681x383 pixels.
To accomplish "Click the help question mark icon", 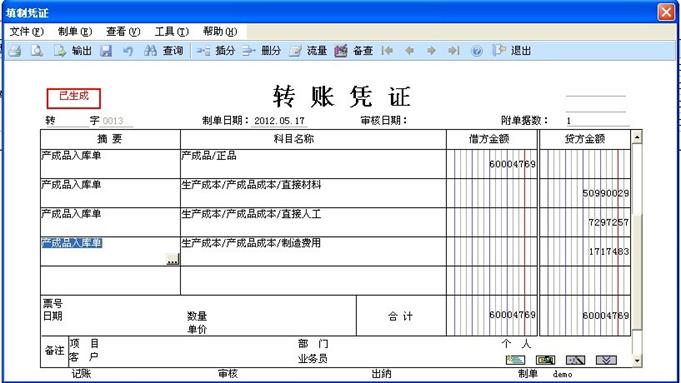I will [476, 51].
